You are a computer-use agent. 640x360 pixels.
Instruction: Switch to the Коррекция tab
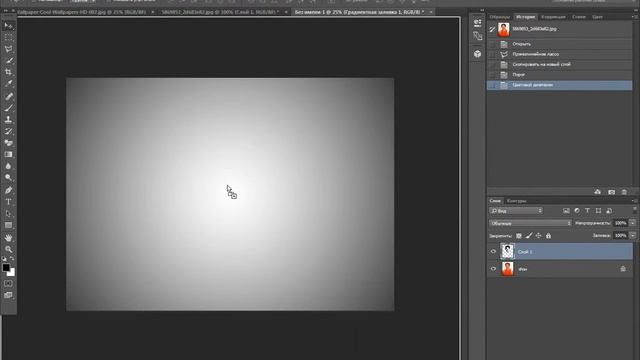click(553, 17)
